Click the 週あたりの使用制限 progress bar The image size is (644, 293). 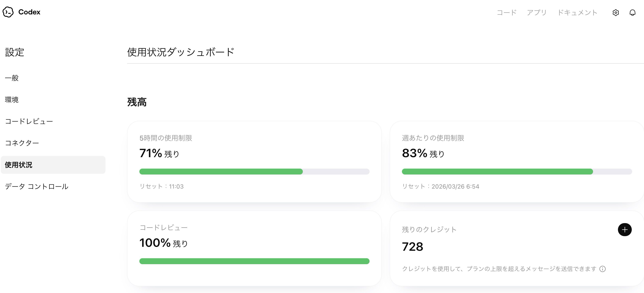[x=517, y=172]
